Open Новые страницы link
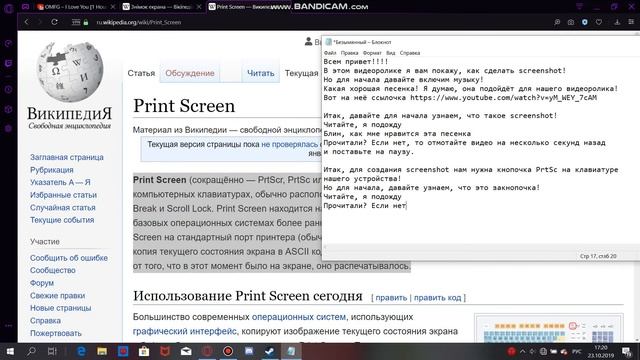 pyautogui.click(x=60, y=308)
